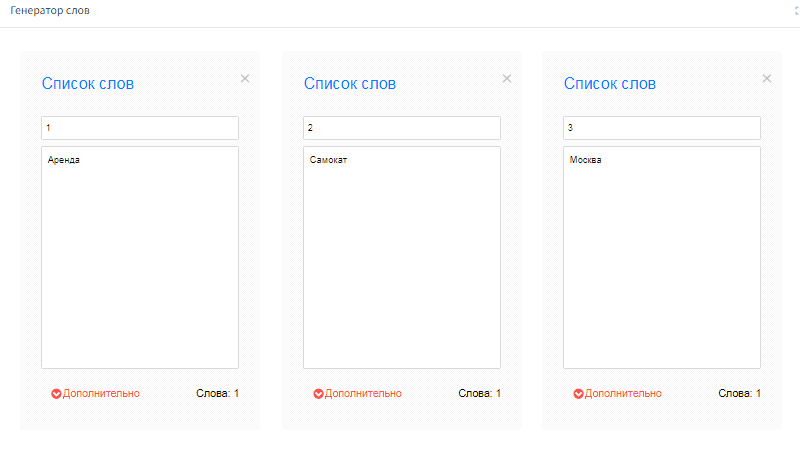
Task: Focus the words text area with Самокат
Action: 402,257
